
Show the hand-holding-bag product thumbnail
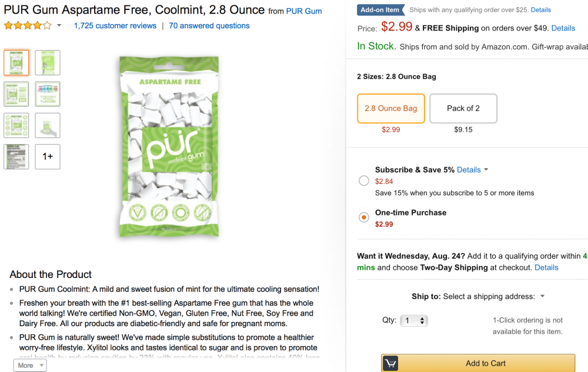click(48, 125)
